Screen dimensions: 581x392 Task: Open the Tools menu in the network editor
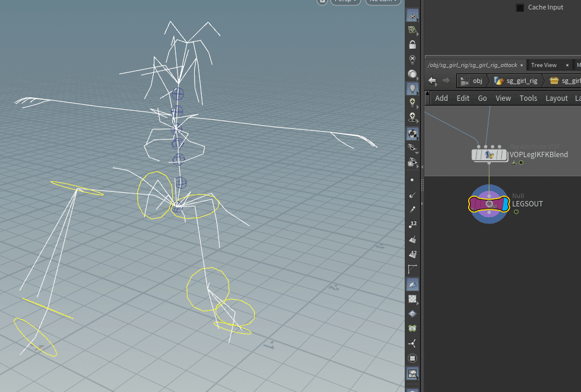pyautogui.click(x=528, y=98)
